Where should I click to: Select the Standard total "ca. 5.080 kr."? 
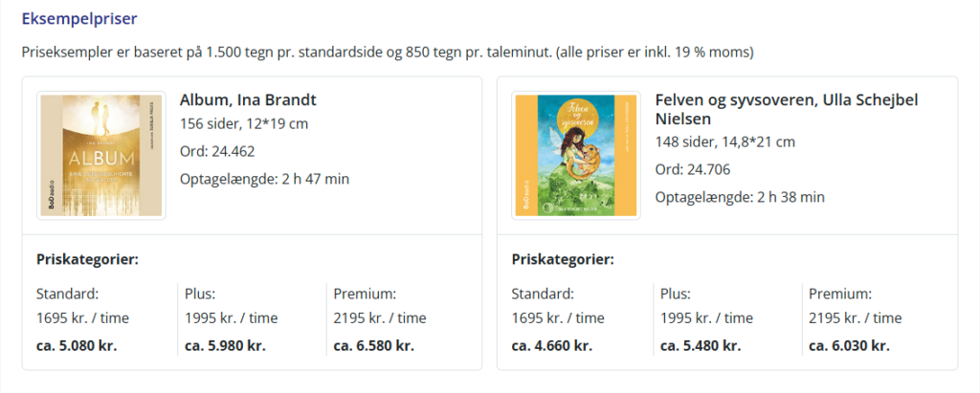pyautogui.click(x=77, y=345)
